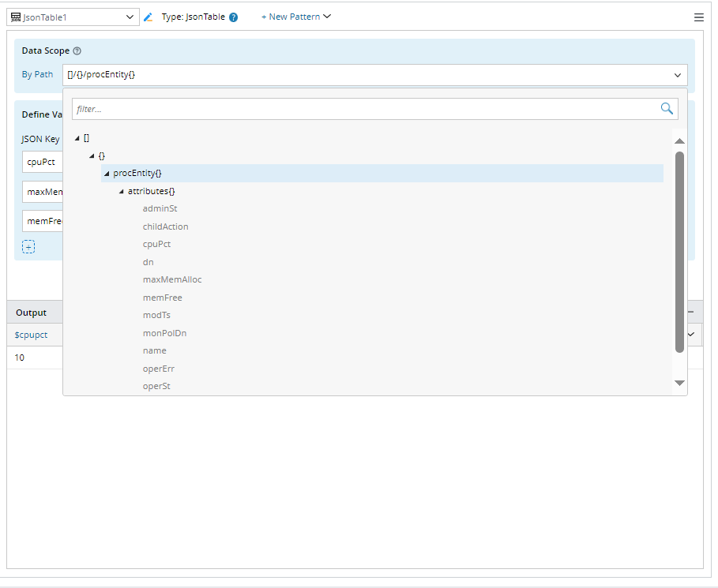
Task: Select maxMemAlloc in the attributes tree
Action: (x=171, y=280)
